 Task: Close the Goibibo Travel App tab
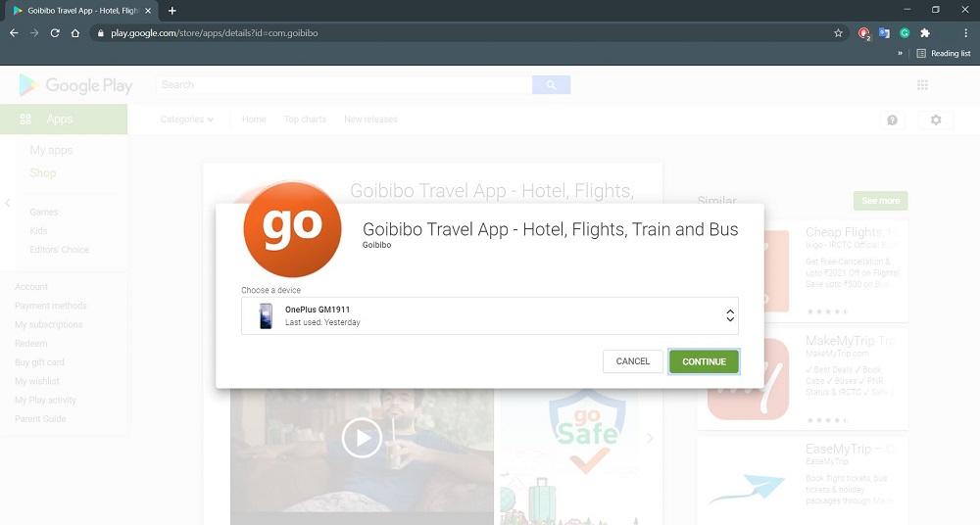[148, 11]
